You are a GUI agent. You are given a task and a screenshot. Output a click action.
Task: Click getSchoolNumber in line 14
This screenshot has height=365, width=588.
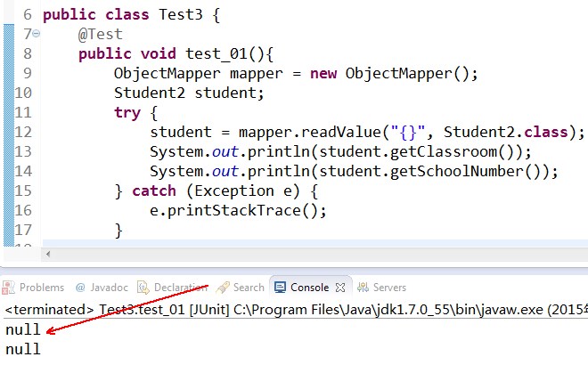pyautogui.click(x=457, y=172)
